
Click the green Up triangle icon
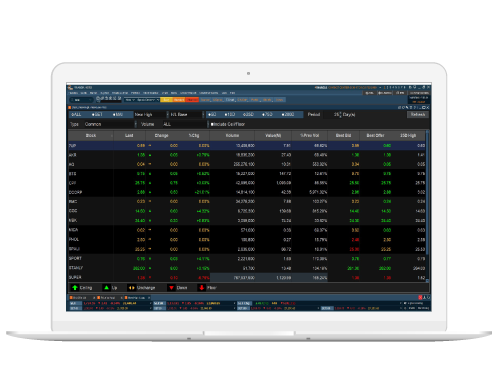(x=106, y=288)
